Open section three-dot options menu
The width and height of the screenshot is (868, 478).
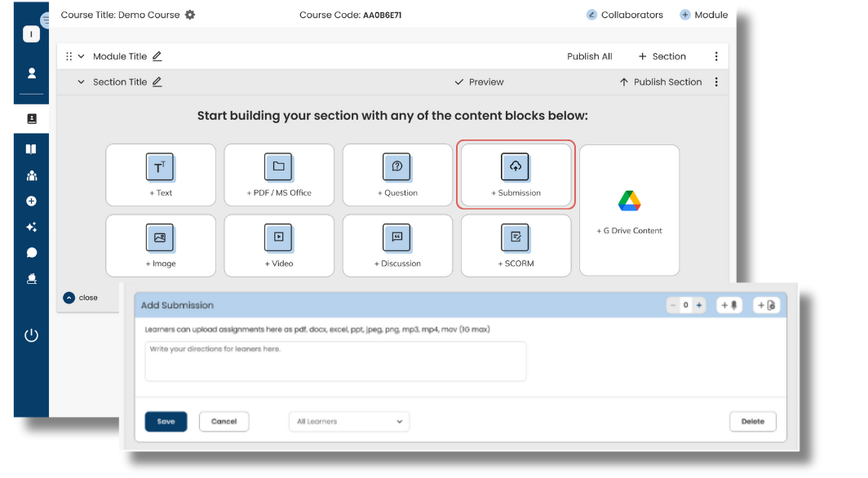(716, 82)
